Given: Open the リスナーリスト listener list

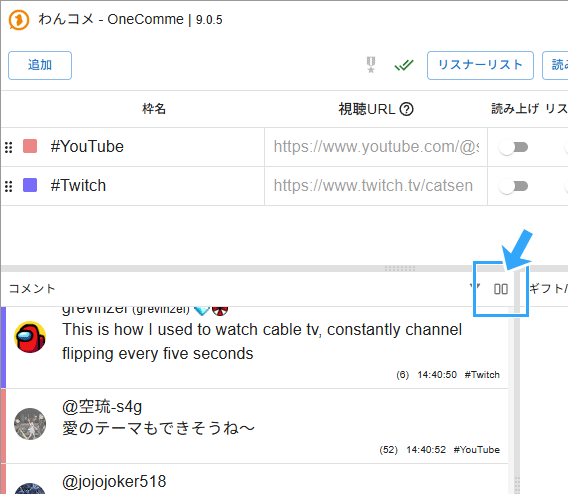Looking at the screenshot, I should pos(480,65).
